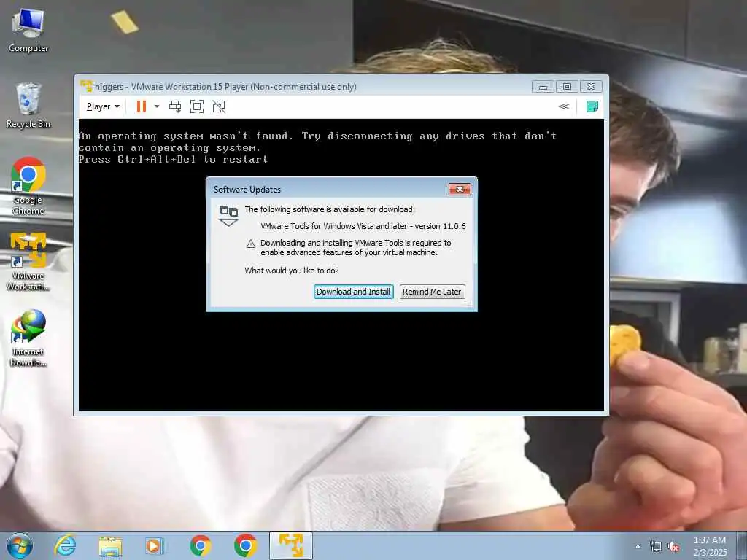This screenshot has height=560, width=747.
Task: Open the clock showing 1:37 AM
Action: point(710,546)
